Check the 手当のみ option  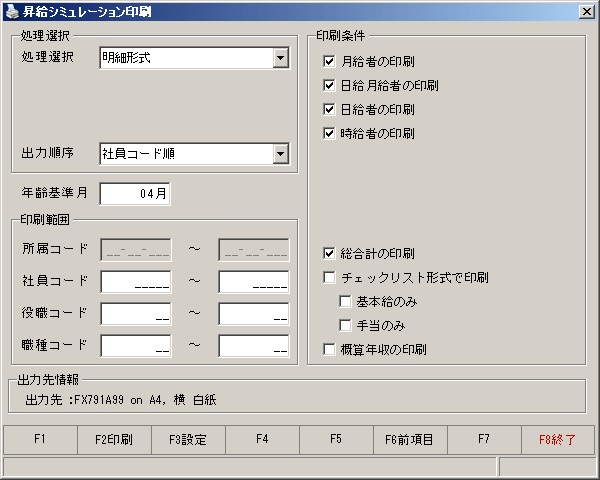click(345, 326)
